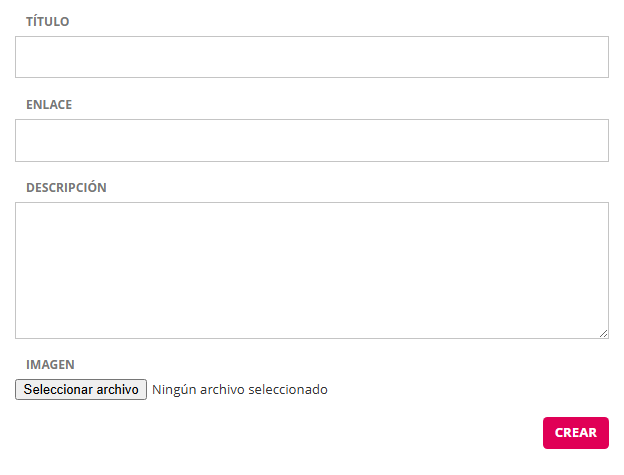Hit the pink CREAR button
This screenshot has width=624, height=475.
[x=575, y=433]
